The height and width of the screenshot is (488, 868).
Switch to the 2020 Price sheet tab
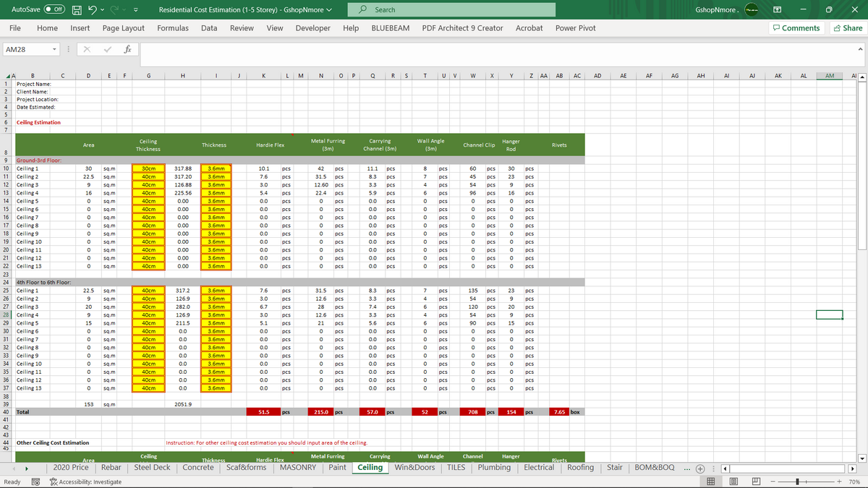tap(72, 467)
